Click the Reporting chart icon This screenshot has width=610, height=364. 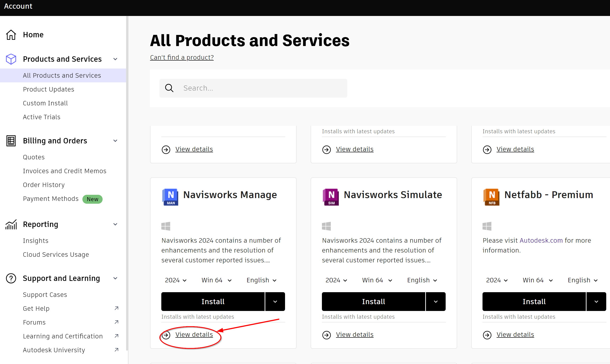point(11,224)
